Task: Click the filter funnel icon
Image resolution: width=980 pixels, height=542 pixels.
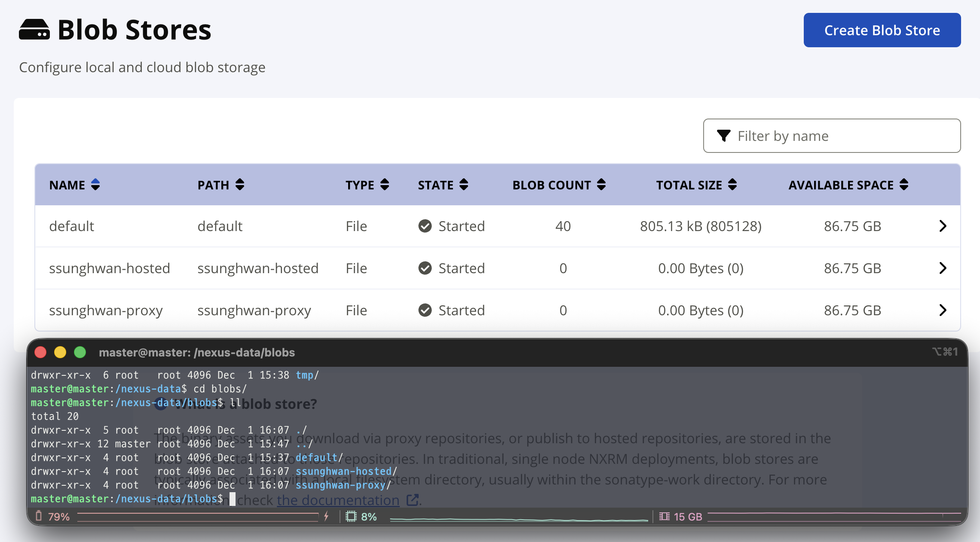Action: pyautogui.click(x=724, y=136)
